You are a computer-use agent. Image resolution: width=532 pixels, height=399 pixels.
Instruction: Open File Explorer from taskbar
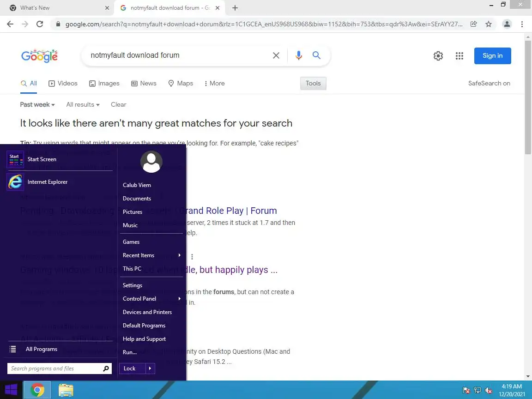(x=66, y=390)
